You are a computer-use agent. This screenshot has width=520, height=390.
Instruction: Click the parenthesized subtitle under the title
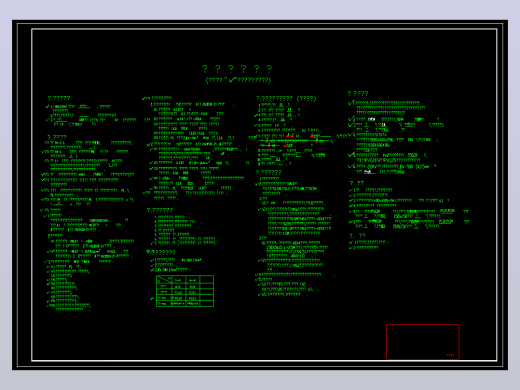click(x=238, y=80)
